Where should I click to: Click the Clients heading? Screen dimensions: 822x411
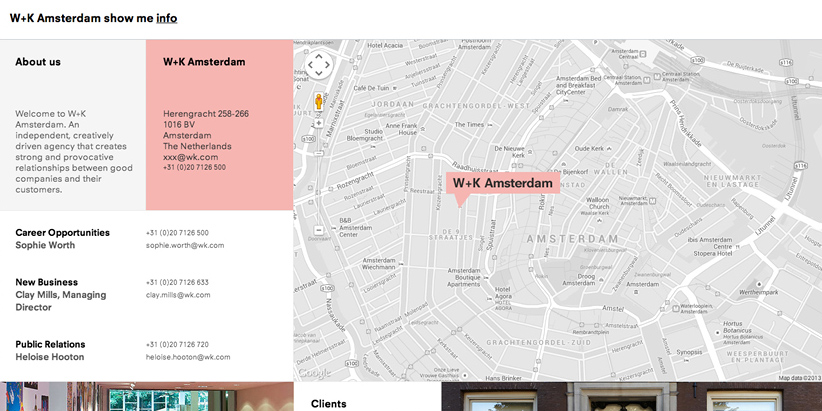point(329,404)
